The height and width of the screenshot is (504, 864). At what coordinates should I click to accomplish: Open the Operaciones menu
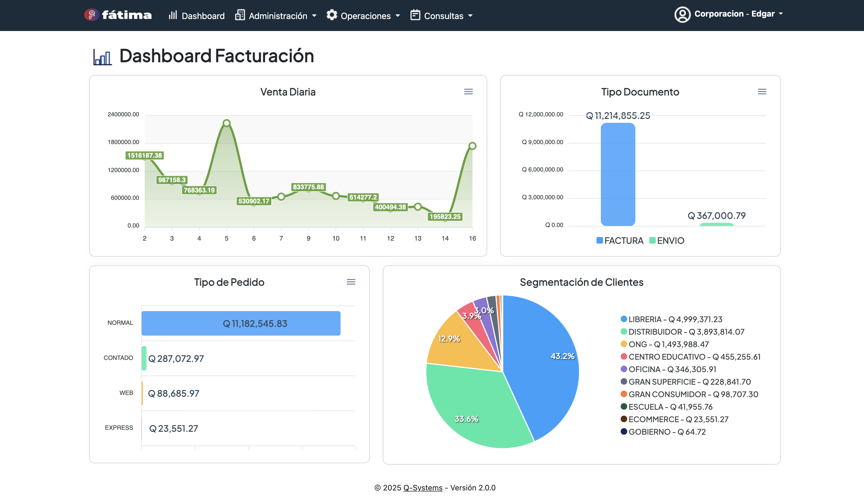[363, 16]
